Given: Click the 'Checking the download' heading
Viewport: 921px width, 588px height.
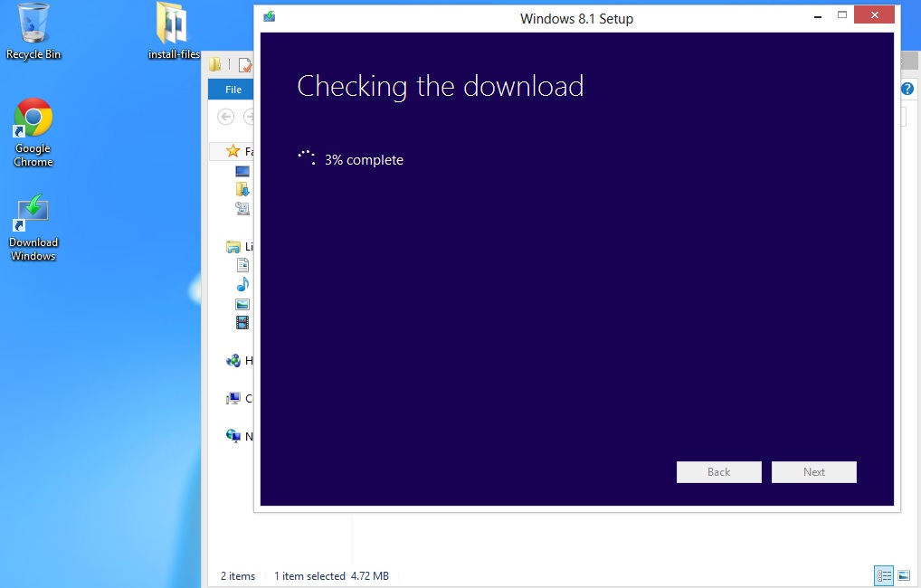Looking at the screenshot, I should point(441,86).
